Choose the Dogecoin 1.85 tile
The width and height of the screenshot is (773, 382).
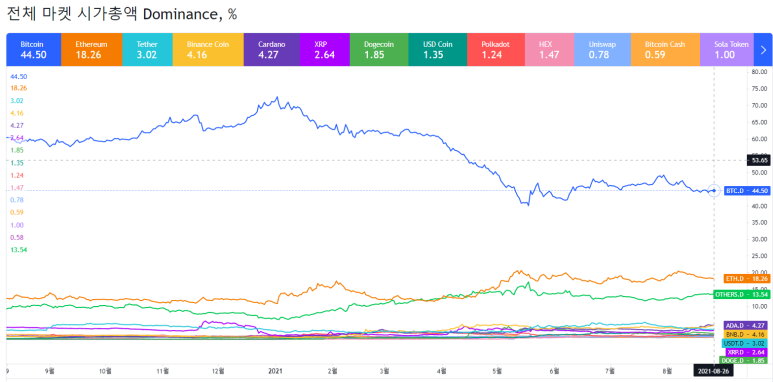379,50
